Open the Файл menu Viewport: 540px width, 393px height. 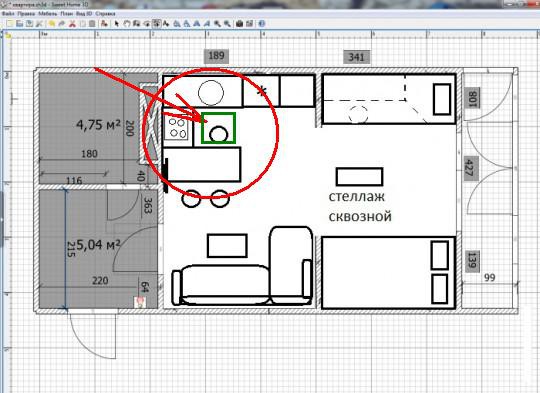click(8, 14)
